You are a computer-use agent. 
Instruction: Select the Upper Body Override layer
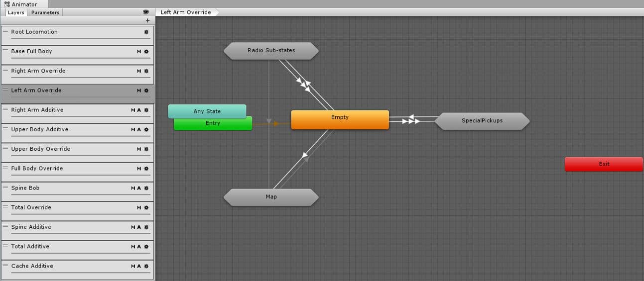pyautogui.click(x=77, y=152)
